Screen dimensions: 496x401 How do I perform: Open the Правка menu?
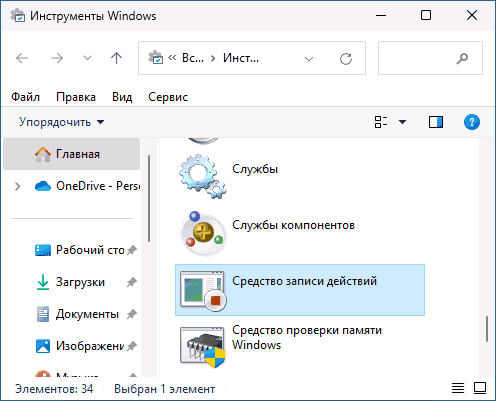coord(76,97)
